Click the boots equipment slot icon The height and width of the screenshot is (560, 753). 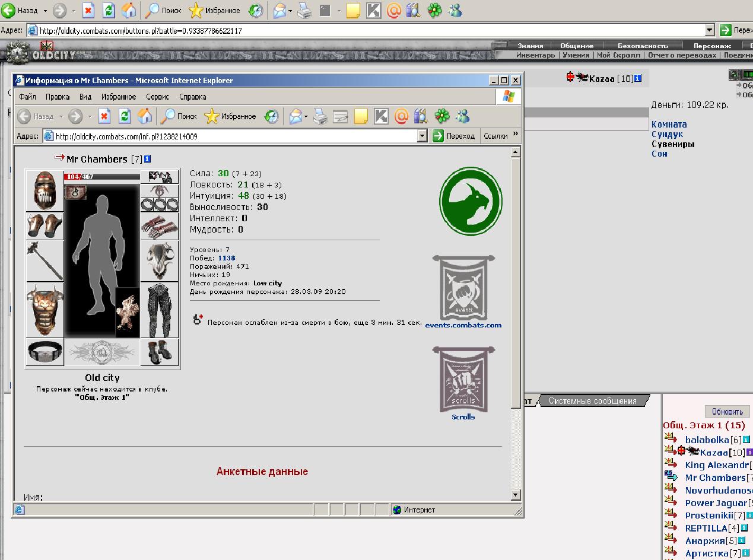tap(160, 352)
